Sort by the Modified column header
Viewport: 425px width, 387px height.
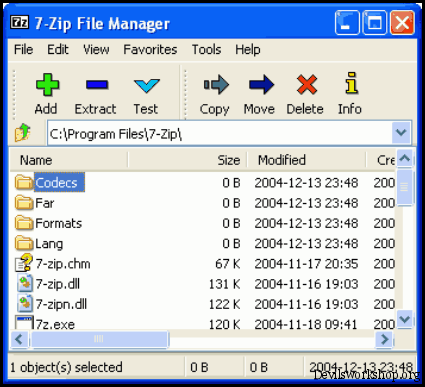pyautogui.click(x=306, y=160)
